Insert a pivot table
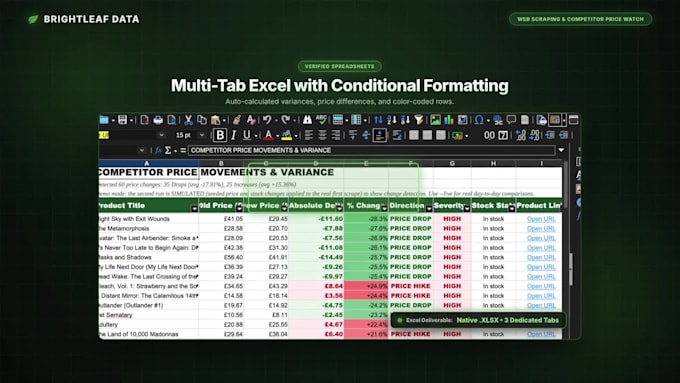This screenshot has height=383, width=680. coord(463,120)
